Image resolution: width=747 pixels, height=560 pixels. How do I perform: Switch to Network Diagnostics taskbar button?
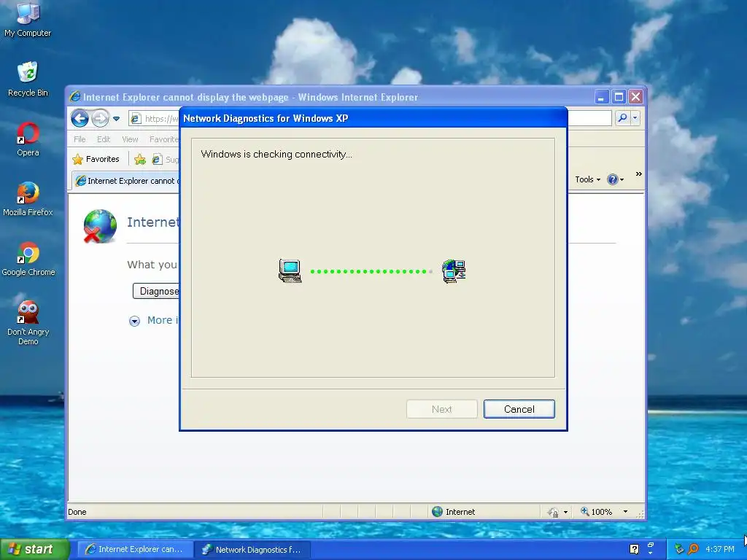(252, 550)
